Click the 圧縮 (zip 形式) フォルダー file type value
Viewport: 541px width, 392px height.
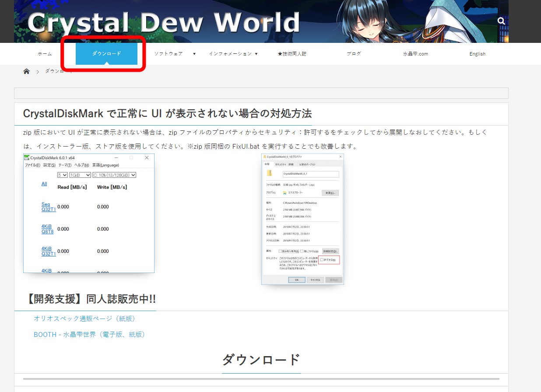[299, 185]
